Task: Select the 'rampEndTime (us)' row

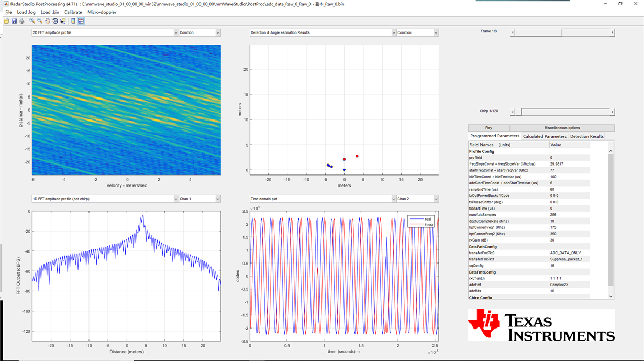Action: (529, 189)
